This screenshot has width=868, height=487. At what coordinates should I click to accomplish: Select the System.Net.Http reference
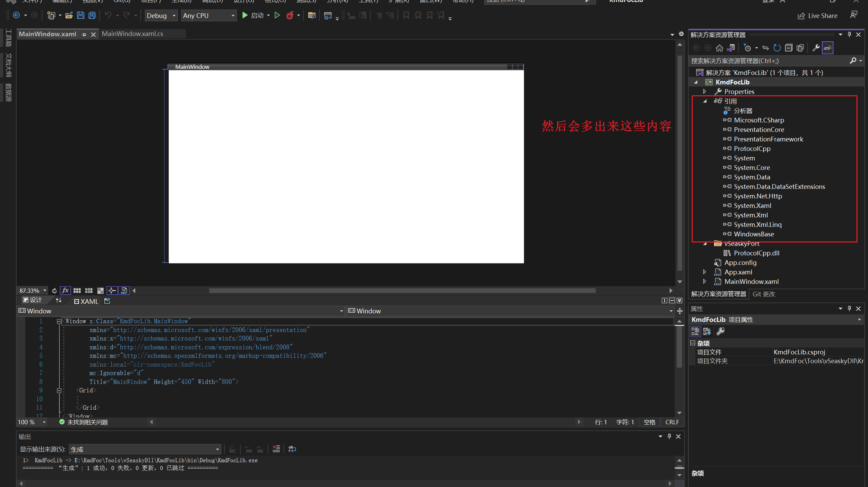pos(758,196)
